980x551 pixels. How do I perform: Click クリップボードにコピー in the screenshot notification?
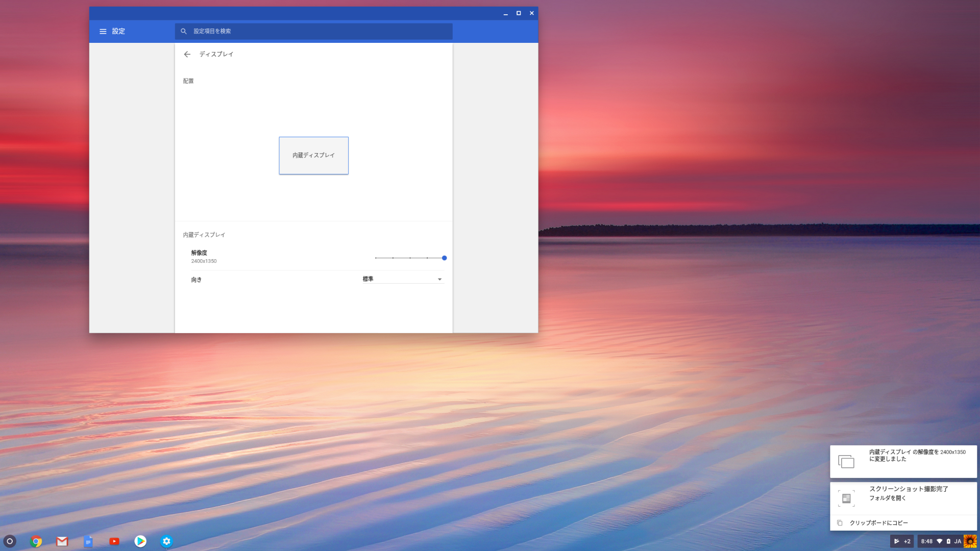click(x=878, y=523)
